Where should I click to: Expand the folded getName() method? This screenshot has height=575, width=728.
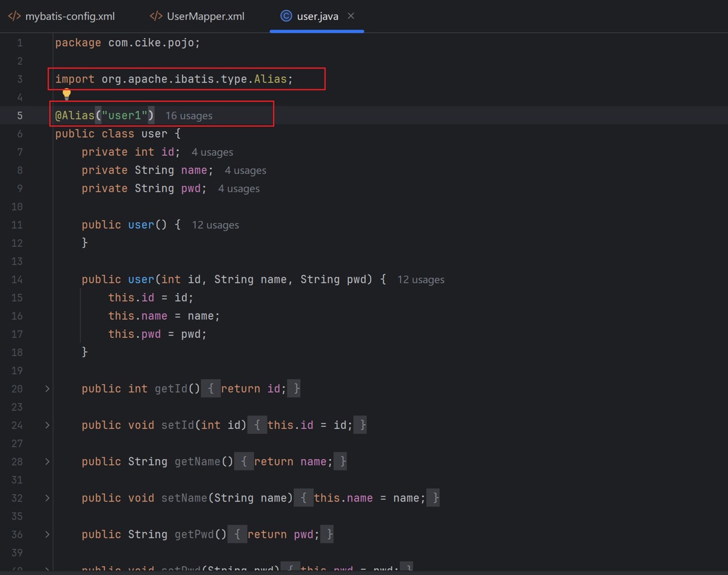click(x=47, y=462)
